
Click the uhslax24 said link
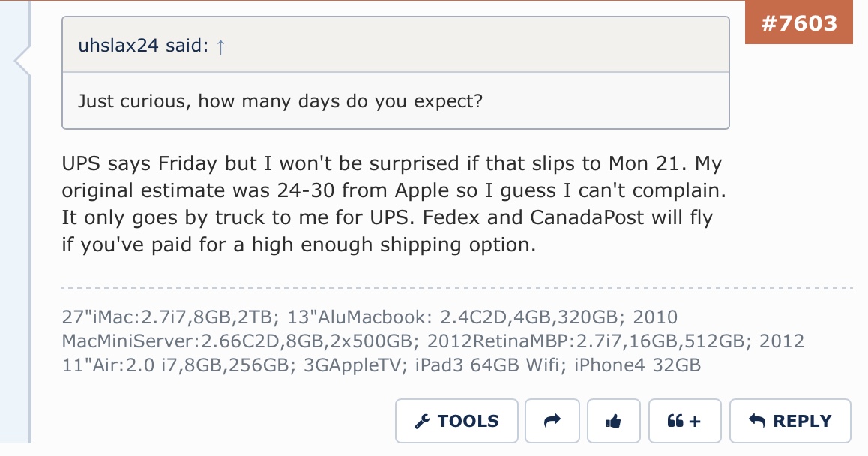click(x=143, y=46)
